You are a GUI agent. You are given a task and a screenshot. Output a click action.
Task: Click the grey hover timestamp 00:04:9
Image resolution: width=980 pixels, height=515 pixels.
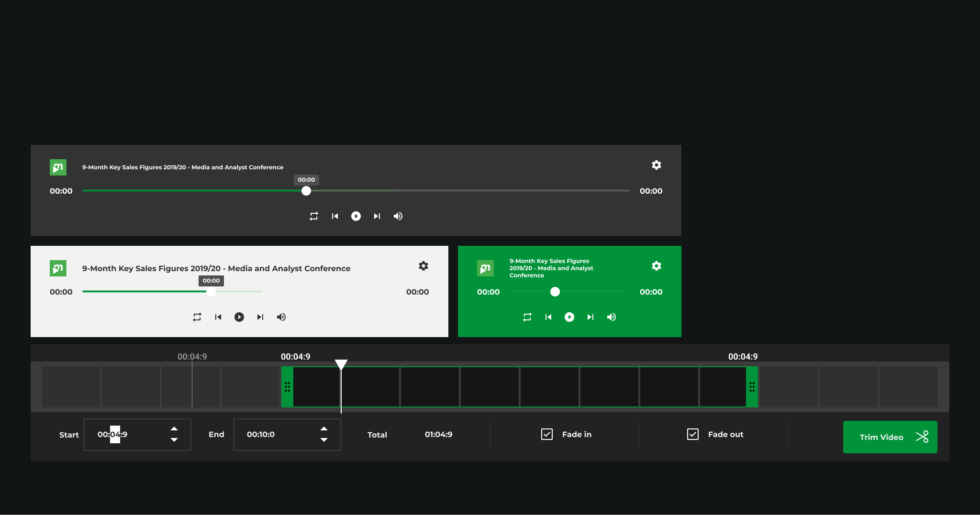click(192, 357)
